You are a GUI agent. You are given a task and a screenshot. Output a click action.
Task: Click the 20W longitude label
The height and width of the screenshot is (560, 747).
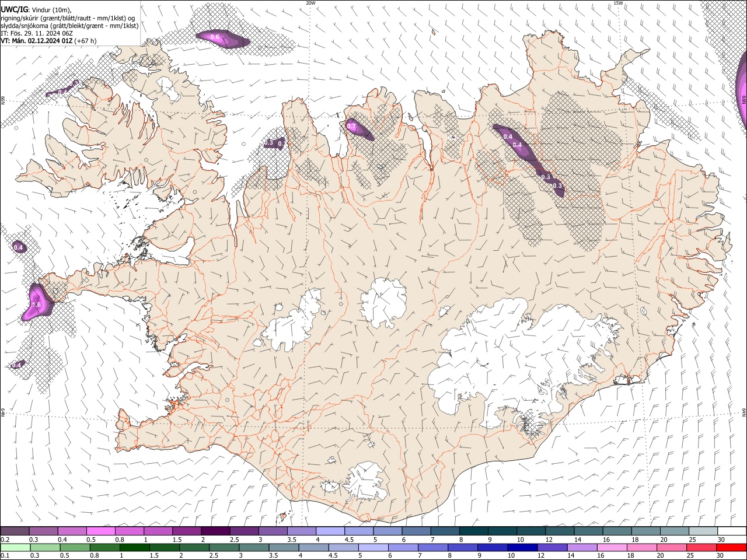[310, 3]
